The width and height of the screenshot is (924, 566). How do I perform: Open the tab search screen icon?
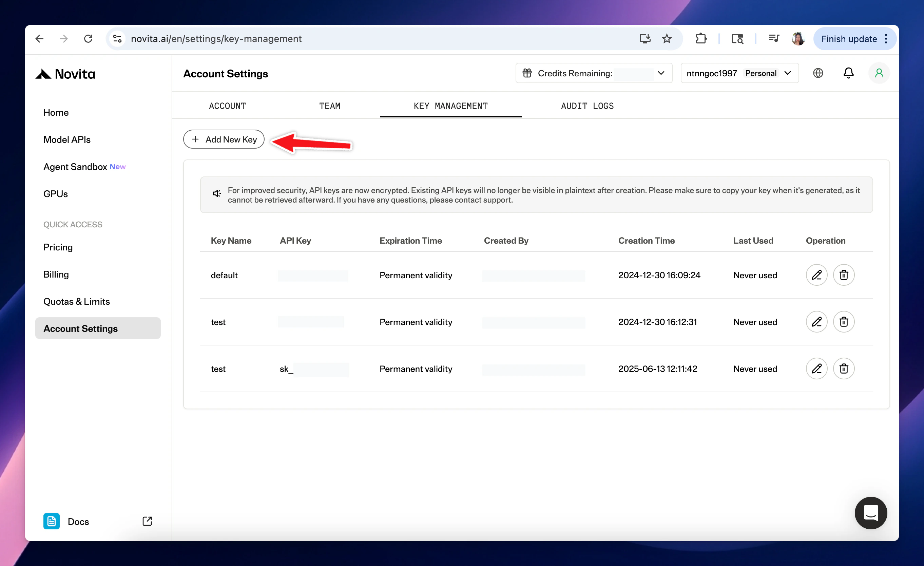click(x=737, y=39)
